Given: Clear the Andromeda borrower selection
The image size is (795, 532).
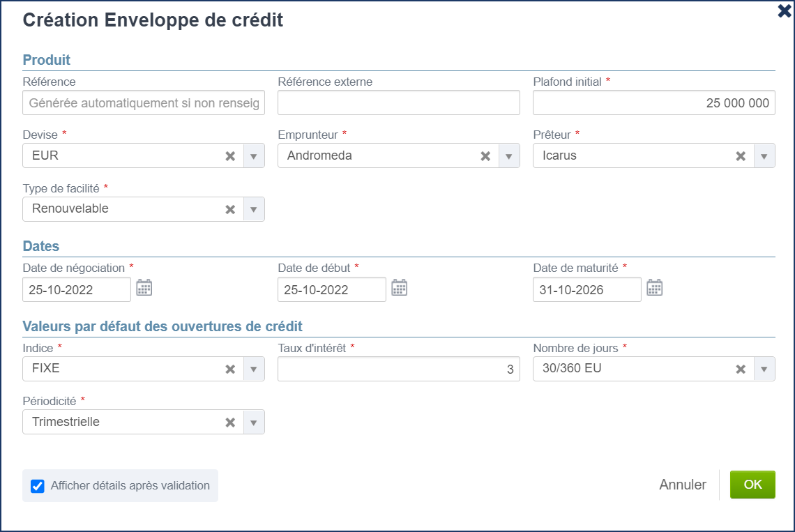Looking at the screenshot, I should [485, 156].
